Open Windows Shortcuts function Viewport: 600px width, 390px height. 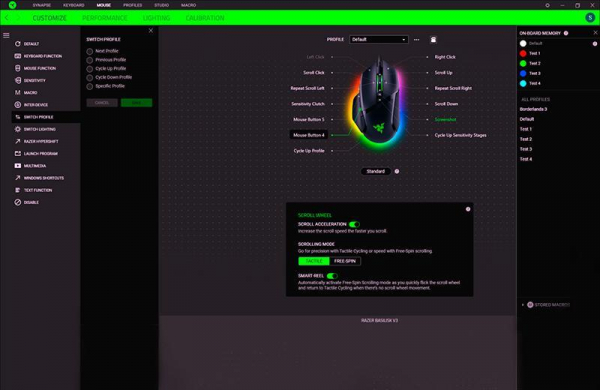tap(39, 178)
